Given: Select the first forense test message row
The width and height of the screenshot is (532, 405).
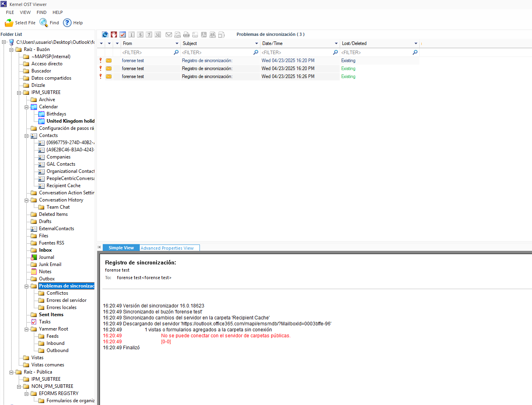Looking at the screenshot, I should (258, 61).
